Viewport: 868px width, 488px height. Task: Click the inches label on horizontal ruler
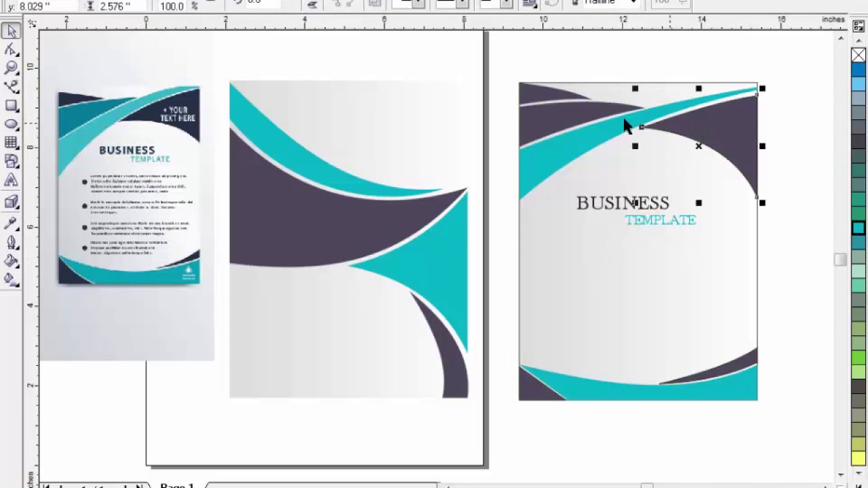pyautogui.click(x=833, y=20)
